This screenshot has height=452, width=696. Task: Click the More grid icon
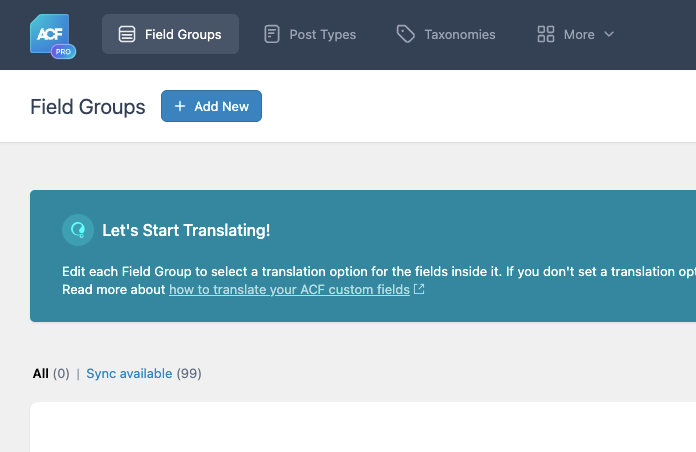546,34
